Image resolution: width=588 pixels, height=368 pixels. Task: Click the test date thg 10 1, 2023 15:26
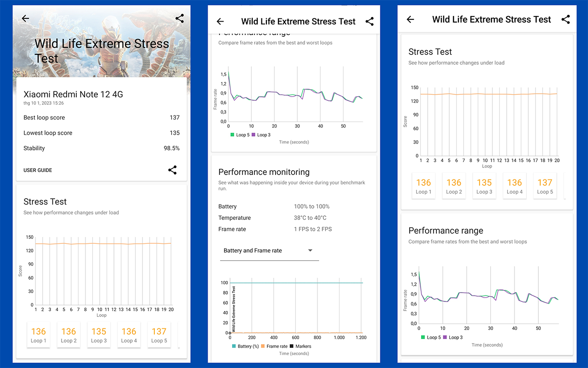44,103
